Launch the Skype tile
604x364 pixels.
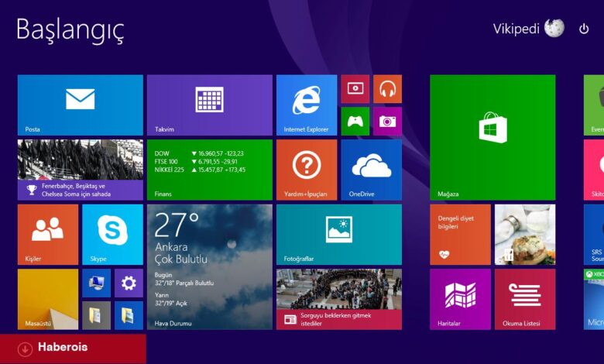[x=112, y=235]
